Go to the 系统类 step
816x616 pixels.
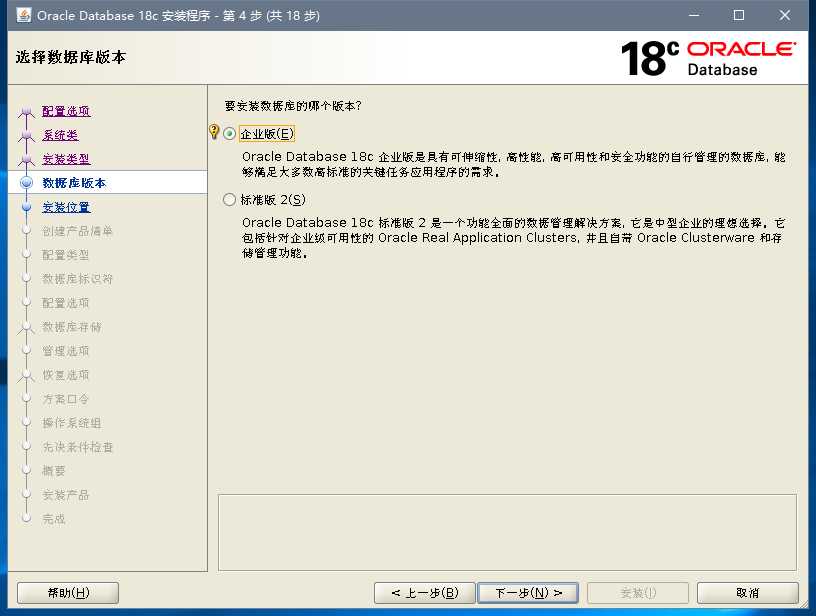pyautogui.click(x=60, y=135)
